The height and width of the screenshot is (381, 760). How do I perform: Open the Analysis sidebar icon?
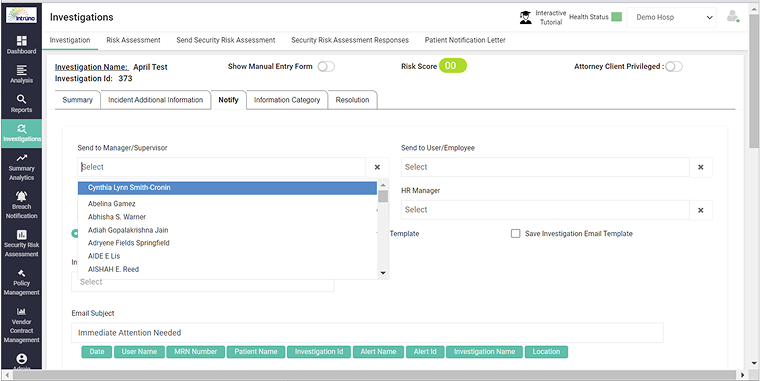tap(21, 70)
